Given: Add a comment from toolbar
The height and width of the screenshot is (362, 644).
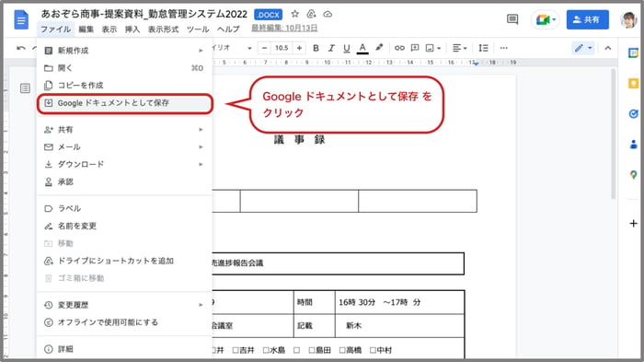Looking at the screenshot, I should (x=415, y=48).
